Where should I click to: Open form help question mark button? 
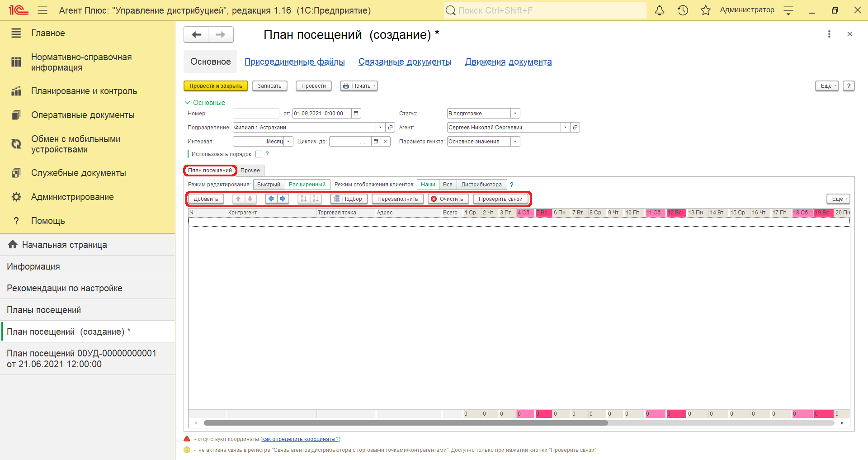click(849, 86)
